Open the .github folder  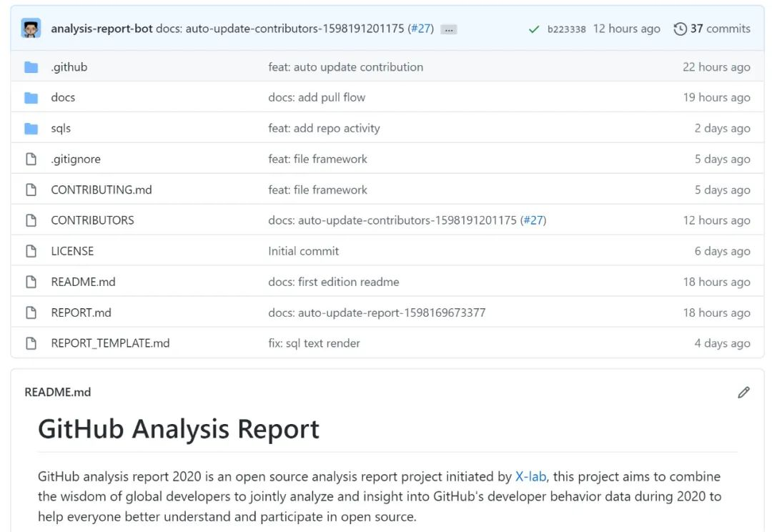pyautogui.click(x=69, y=67)
